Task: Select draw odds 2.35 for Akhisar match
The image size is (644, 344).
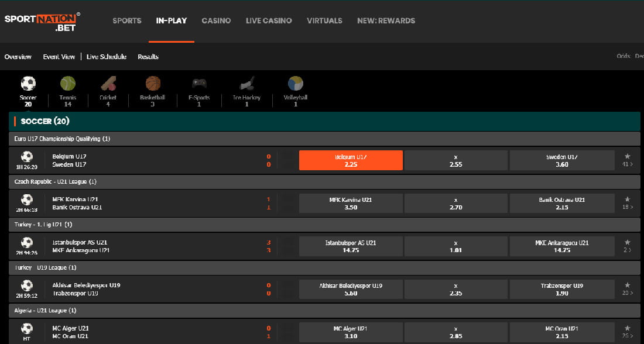Action: (x=456, y=289)
